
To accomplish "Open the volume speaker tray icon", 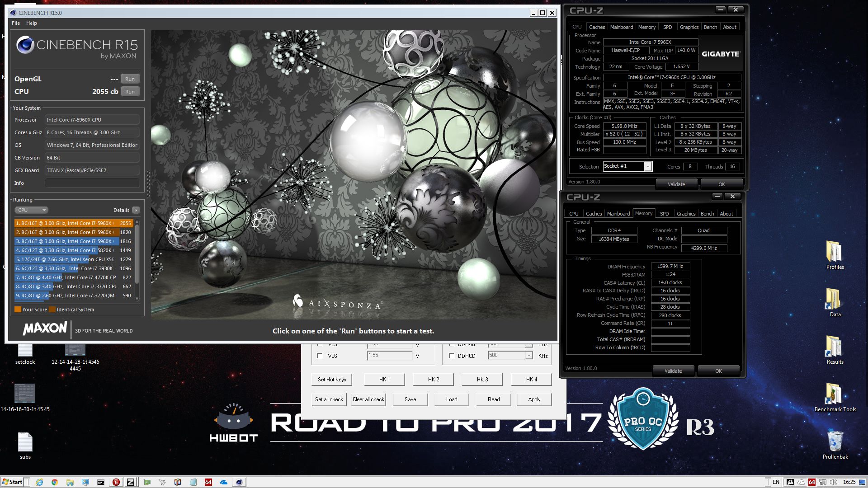I will [x=833, y=482].
